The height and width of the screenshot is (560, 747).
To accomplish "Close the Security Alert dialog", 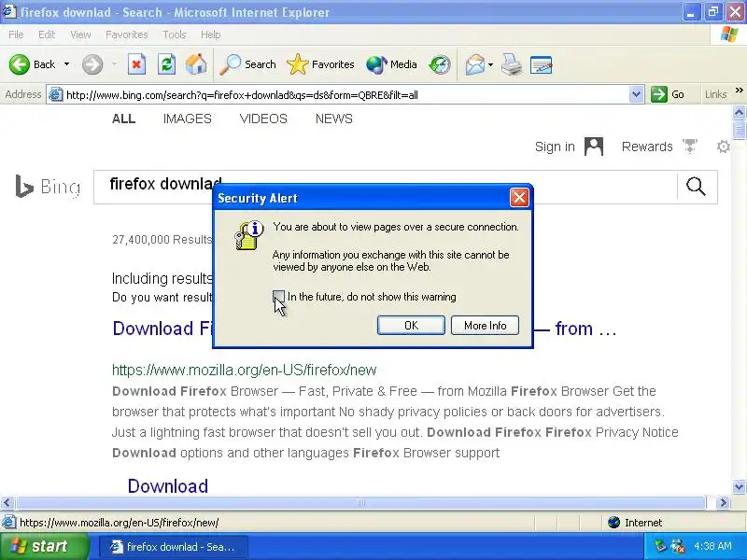I will pos(519,197).
